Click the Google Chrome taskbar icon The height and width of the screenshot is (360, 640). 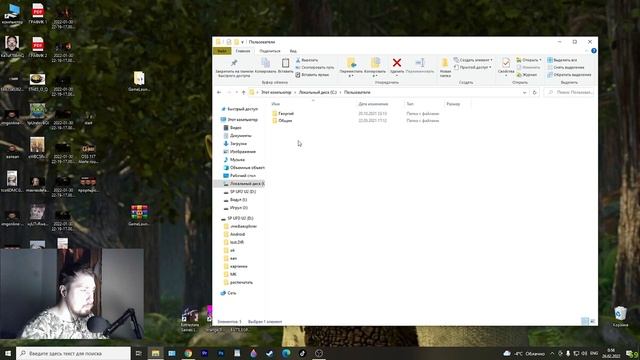click(188, 353)
